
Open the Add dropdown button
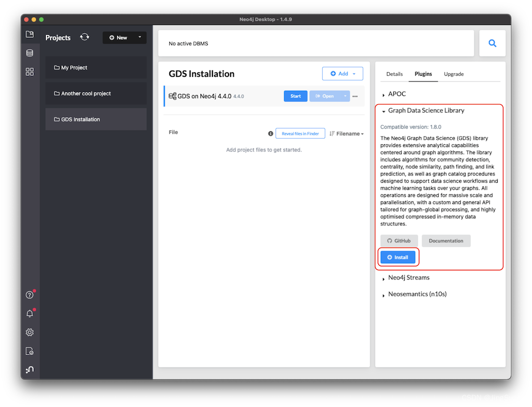[x=342, y=74]
